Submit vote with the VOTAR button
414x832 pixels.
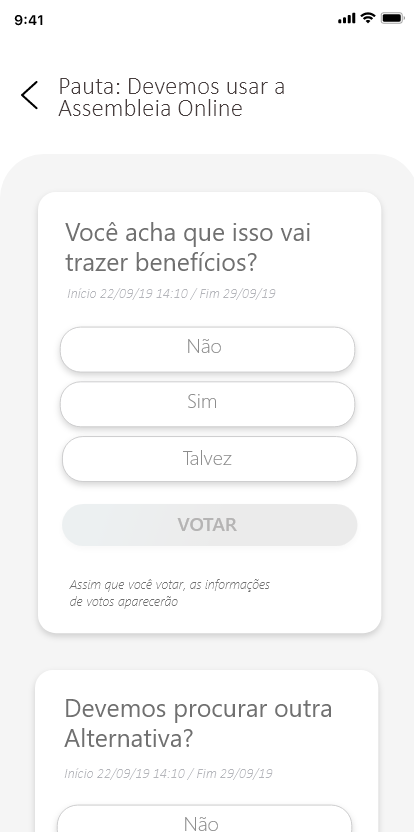coord(209,525)
